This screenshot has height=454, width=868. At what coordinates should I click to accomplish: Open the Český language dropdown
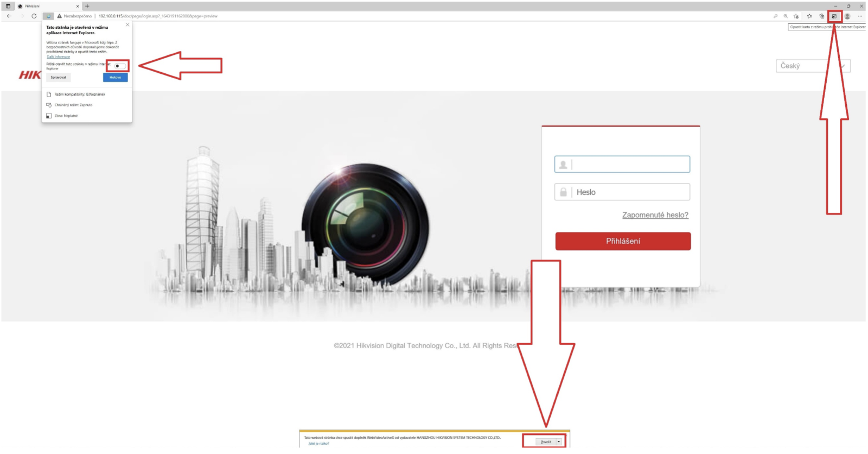click(x=813, y=66)
